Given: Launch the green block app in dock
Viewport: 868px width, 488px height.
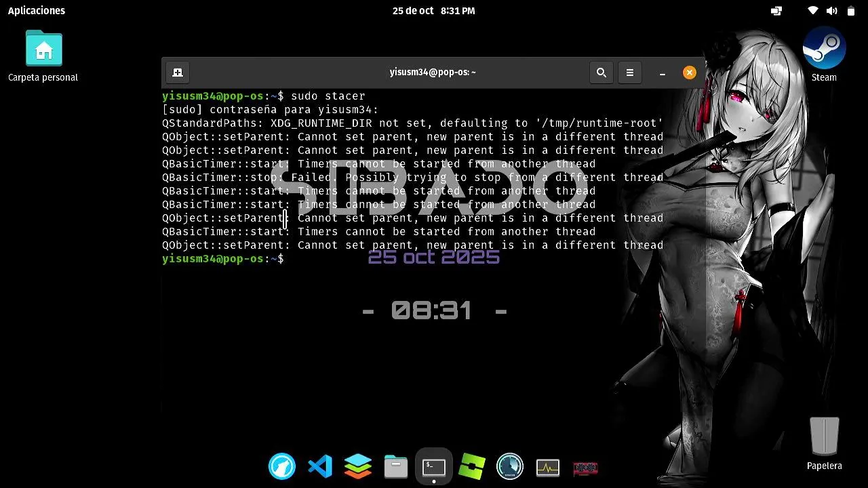Looking at the screenshot, I should click(x=472, y=467).
